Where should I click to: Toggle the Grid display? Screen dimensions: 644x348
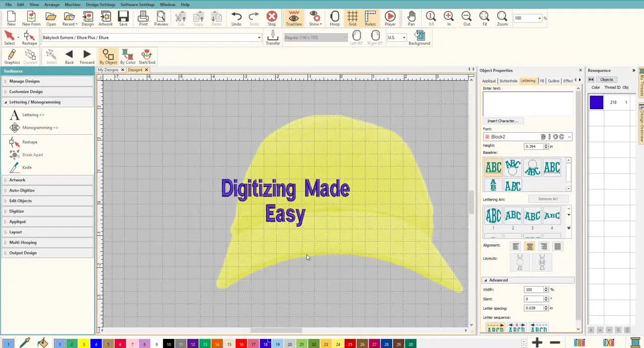[352, 18]
